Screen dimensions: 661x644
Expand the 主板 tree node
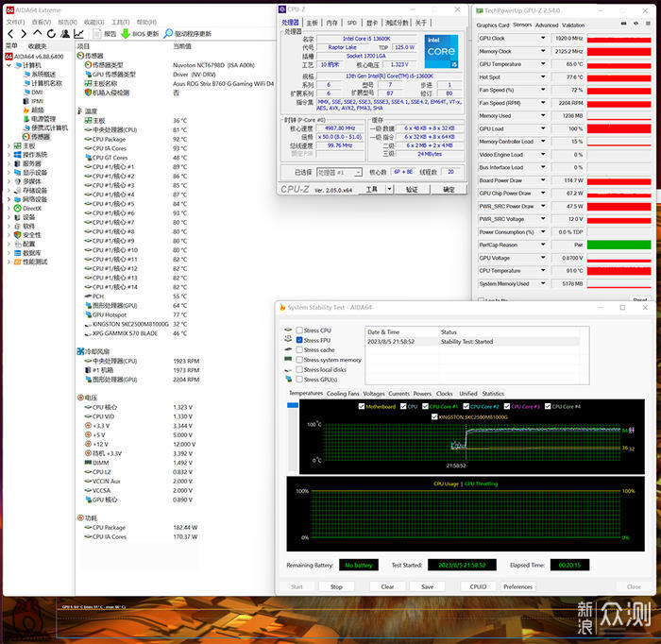pos(8,145)
